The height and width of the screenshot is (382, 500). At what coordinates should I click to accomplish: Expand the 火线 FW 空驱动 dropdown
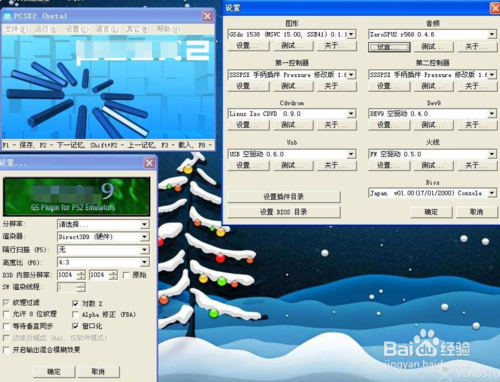click(492, 154)
